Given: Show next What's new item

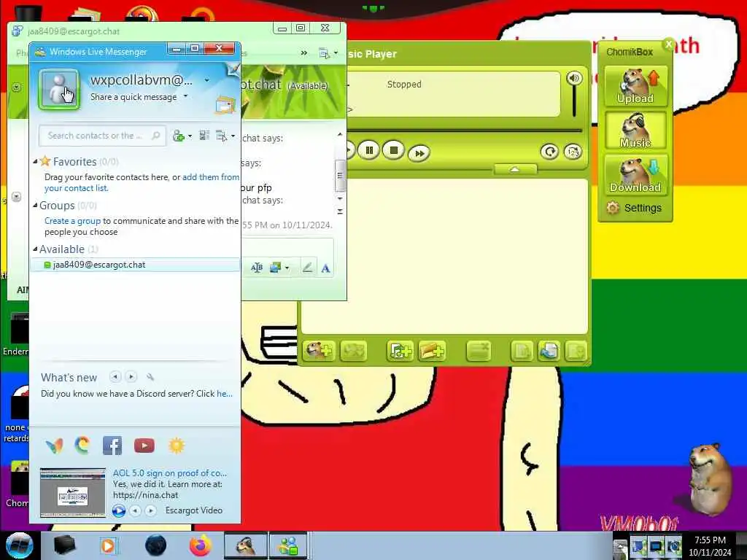Looking at the screenshot, I should [x=131, y=377].
